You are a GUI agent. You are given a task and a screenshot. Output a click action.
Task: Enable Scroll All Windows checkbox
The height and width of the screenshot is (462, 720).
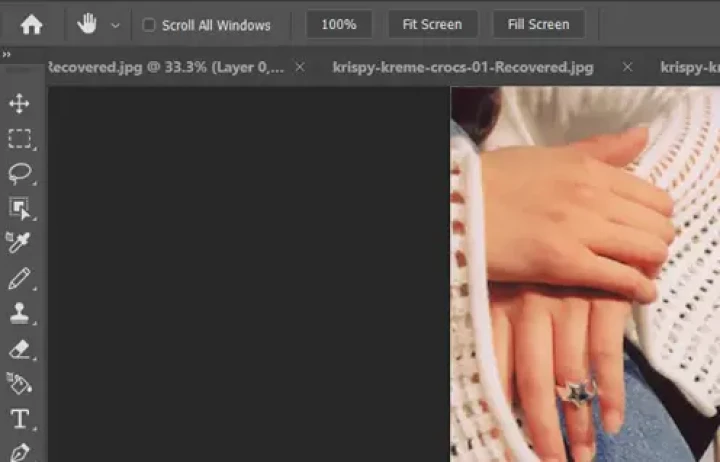tap(149, 25)
